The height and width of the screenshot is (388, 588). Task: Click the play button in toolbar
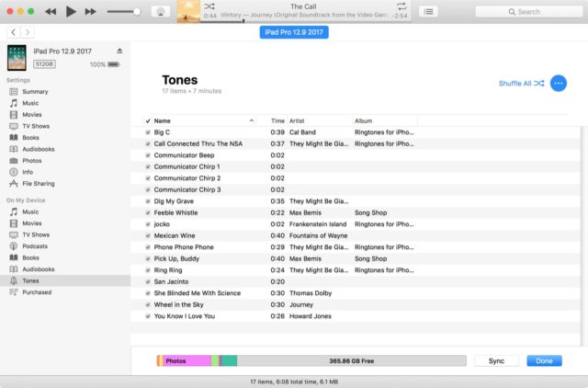tap(71, 12)
